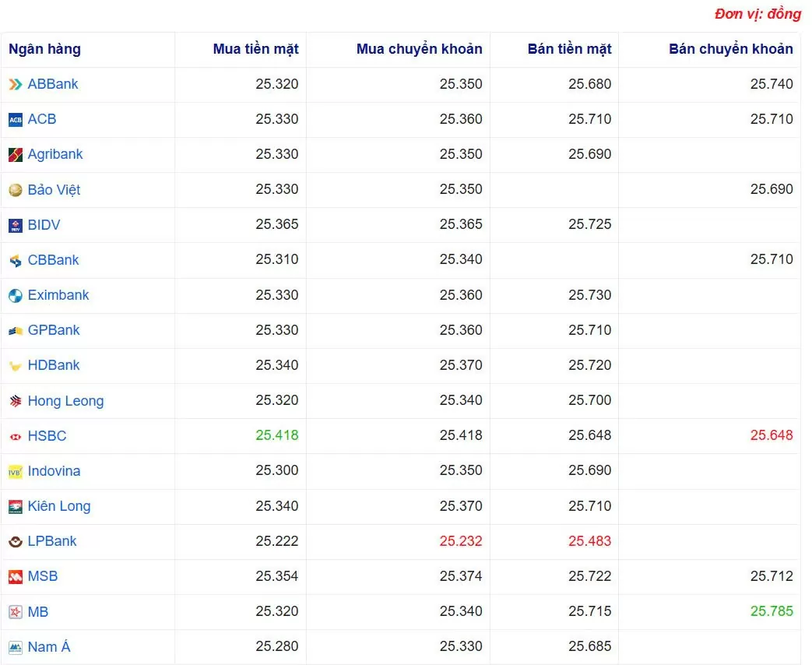Click the Mua tiền mặt column header
The image size is (812, 665).
pos(255,49)
